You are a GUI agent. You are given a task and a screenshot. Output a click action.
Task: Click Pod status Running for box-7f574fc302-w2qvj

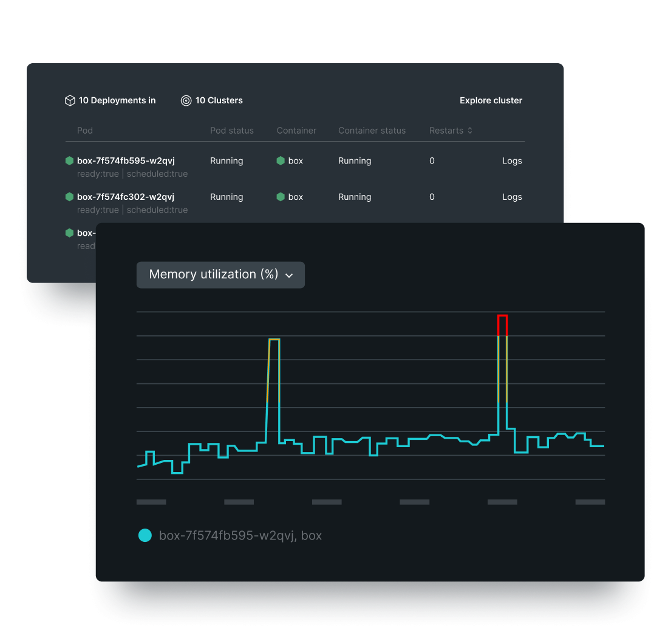tap(227, 197)
